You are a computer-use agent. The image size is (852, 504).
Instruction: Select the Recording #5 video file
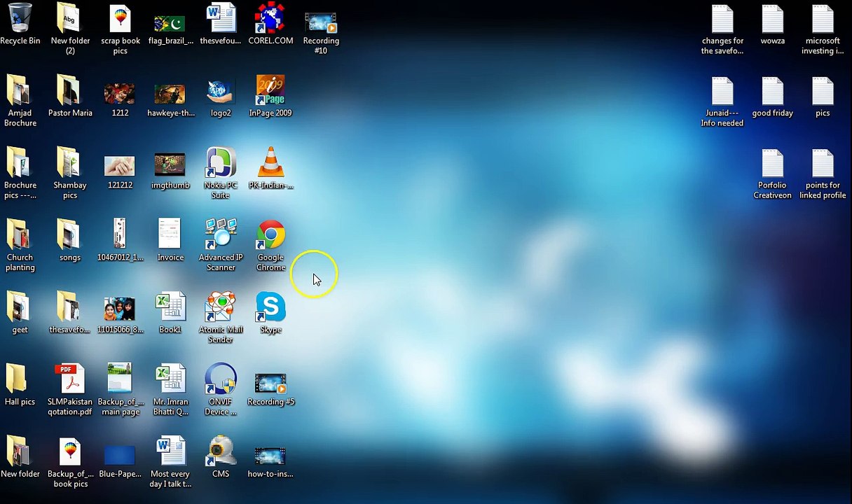270,384
